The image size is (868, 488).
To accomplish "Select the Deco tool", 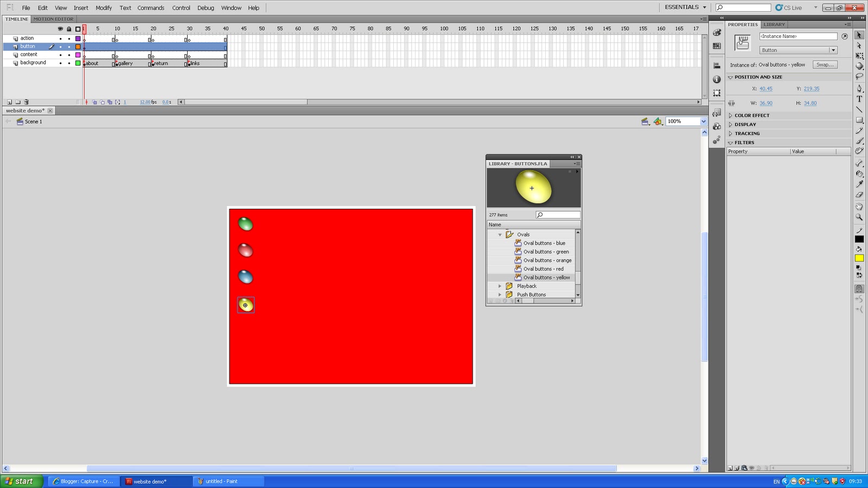I will [x=859, y=151].
